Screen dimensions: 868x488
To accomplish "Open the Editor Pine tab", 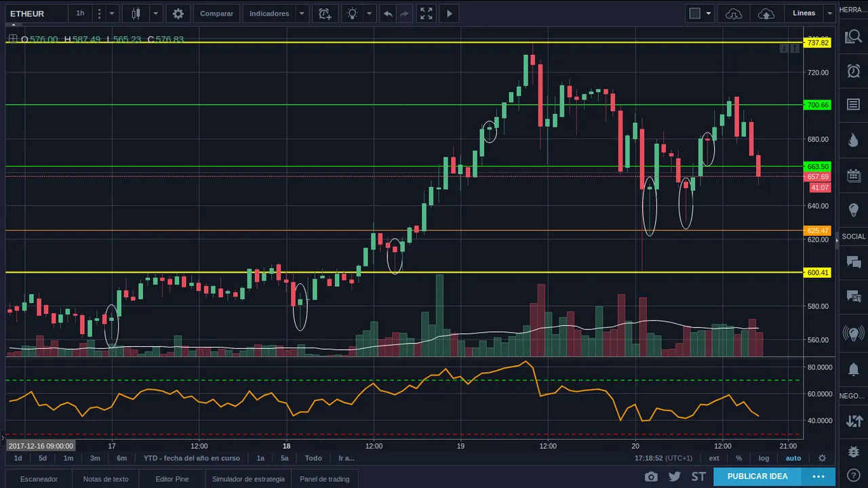I will click(x=172, y=479).
